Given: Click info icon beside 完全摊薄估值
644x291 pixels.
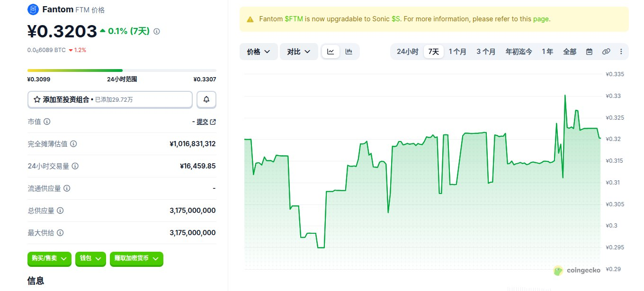Looking at the screenshot, I should 73,144.
